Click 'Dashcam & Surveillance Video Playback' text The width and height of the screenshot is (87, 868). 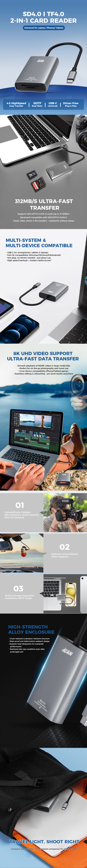point(65,555)
